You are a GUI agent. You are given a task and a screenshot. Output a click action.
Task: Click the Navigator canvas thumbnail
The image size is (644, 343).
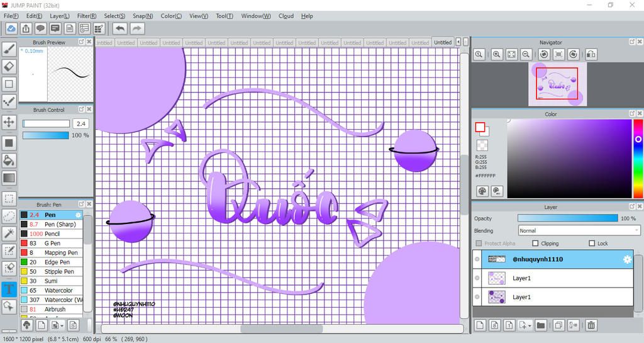point(557,84)
